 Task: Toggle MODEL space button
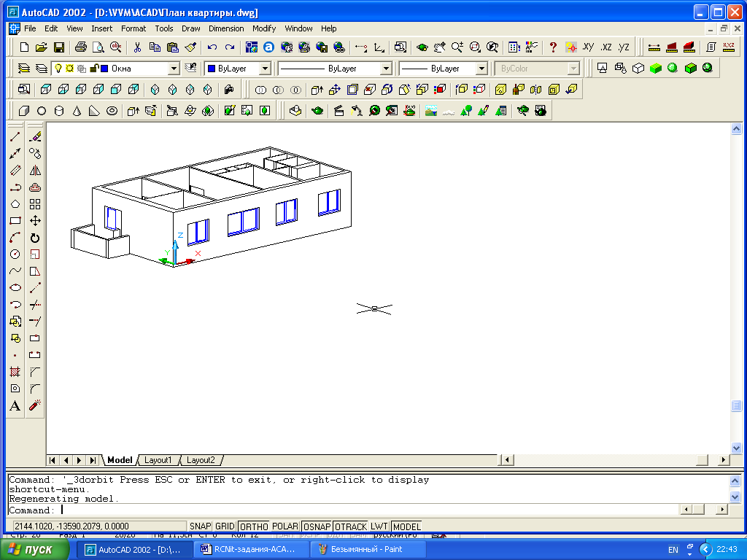tap(407, 526)
